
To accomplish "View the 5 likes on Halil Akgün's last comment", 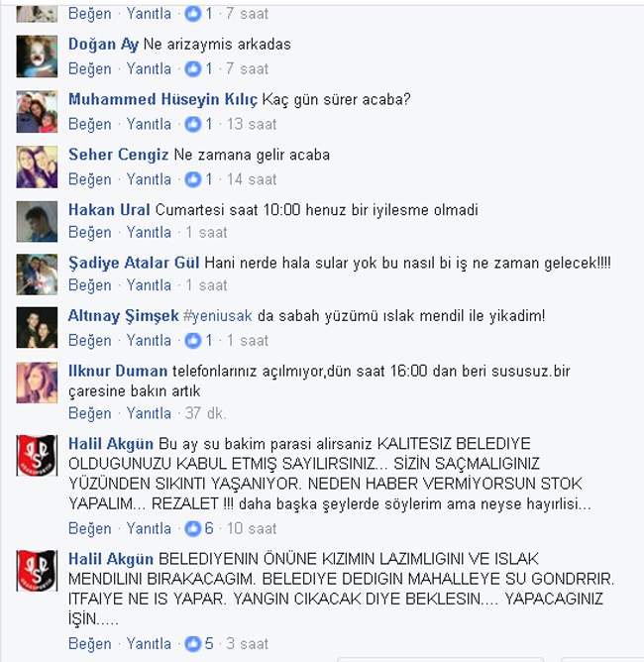I will [199, 644].
